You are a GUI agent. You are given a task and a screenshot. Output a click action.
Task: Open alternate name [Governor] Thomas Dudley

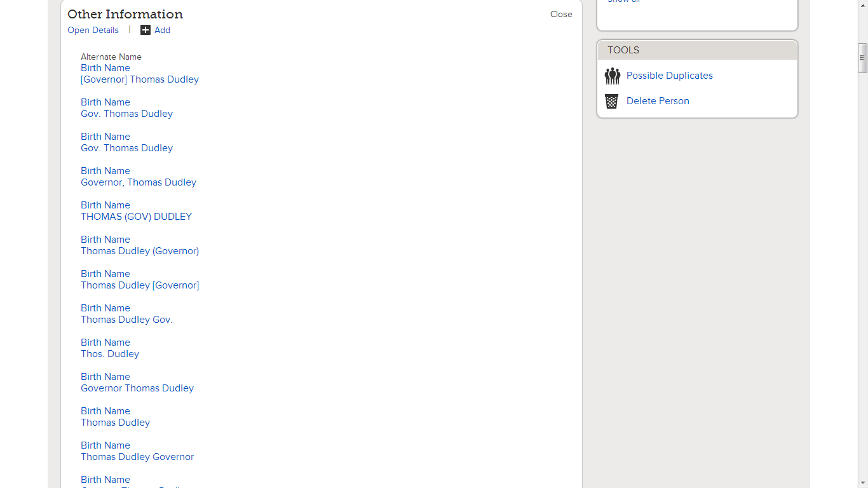click(x=139, y=79)
